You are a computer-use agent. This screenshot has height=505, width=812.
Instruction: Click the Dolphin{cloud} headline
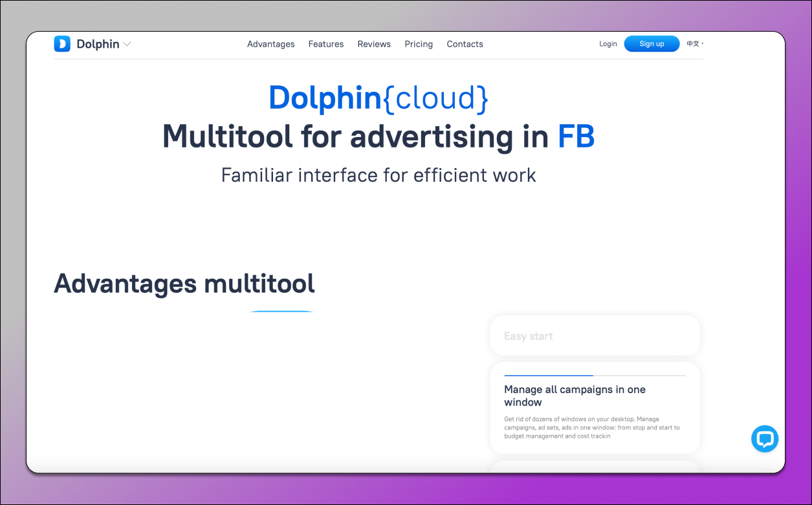pos(379,98)
